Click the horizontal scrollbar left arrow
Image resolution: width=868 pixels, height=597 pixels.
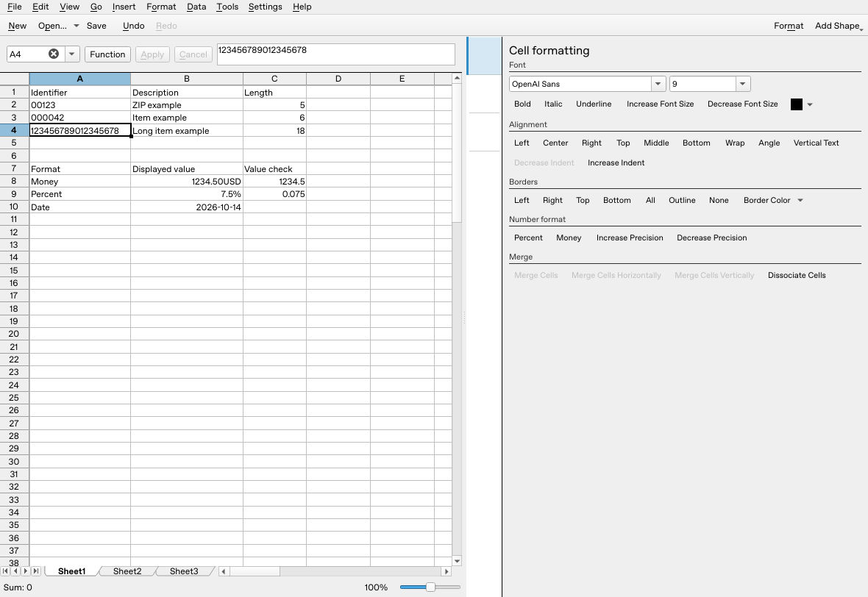click(223, 571)
